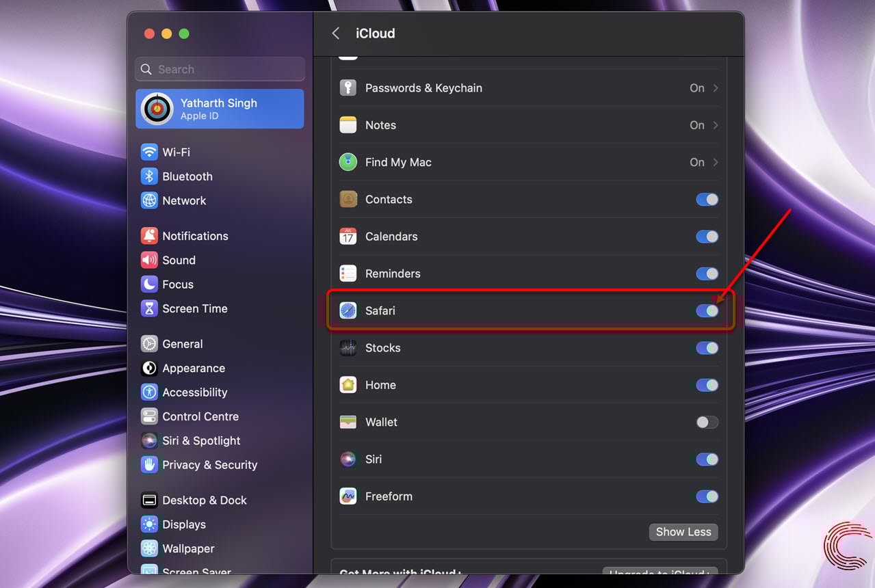The width and height of the screenshot is (875, 588).
Task: Click the Notes app icon
Action: tap(348, 124)
